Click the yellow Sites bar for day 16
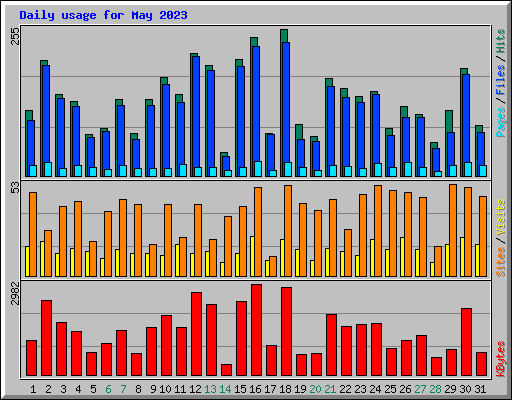Viewport: 512px width, 400px height. tap(252, 256)
